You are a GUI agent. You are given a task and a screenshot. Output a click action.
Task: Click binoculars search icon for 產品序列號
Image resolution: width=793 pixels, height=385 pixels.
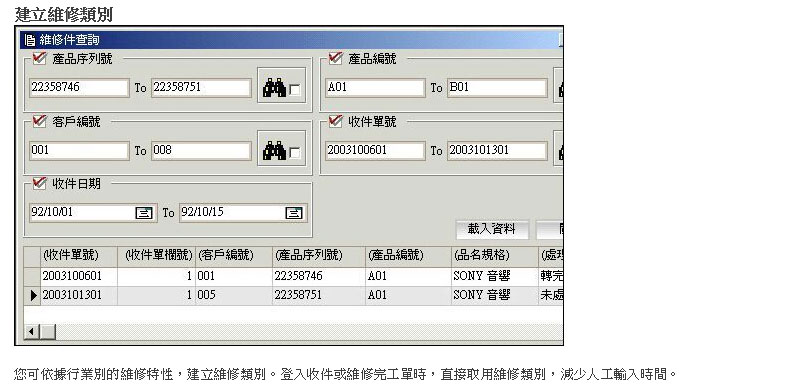click(x=275, y=88)
